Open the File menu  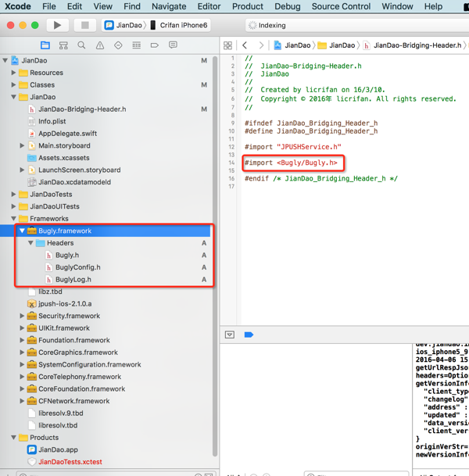click(49, 6)
